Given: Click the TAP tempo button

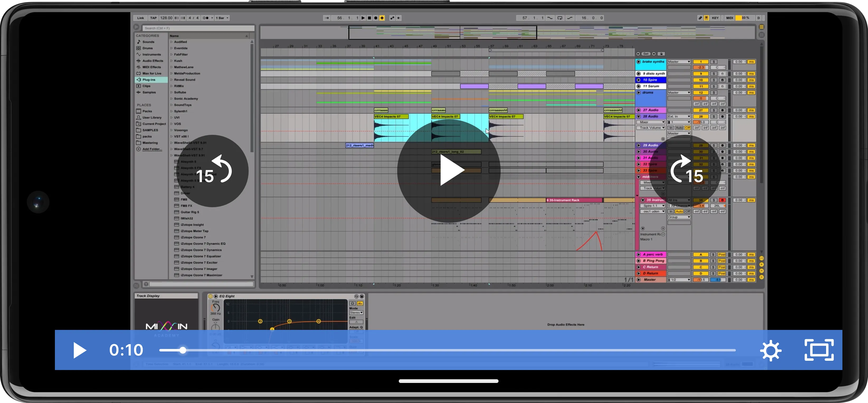Looking at the screenshot, I should click(153, 18).
